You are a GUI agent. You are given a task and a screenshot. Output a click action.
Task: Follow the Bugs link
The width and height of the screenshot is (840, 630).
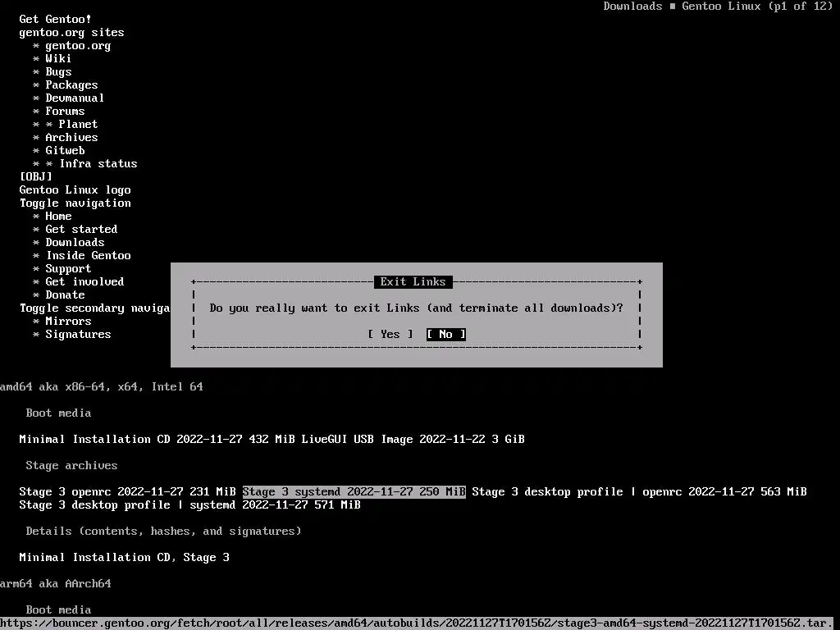click(x=58, y=72)
